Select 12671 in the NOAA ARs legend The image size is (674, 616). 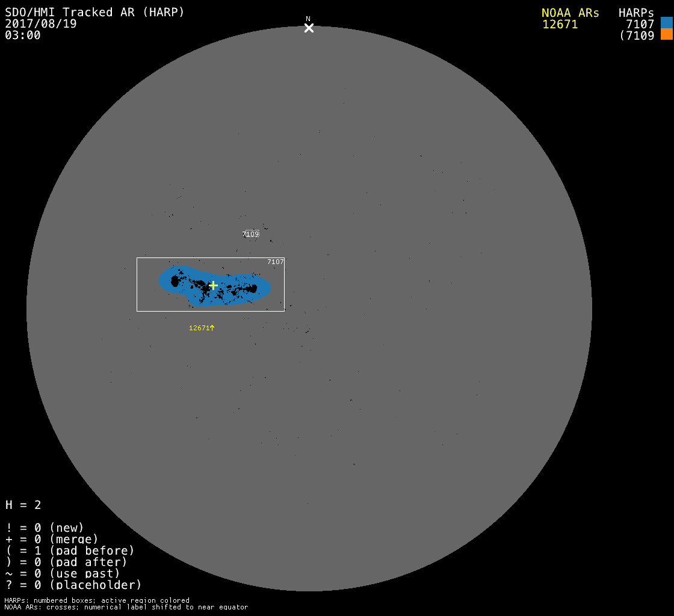pyautogui.click(x=560, y=24)
